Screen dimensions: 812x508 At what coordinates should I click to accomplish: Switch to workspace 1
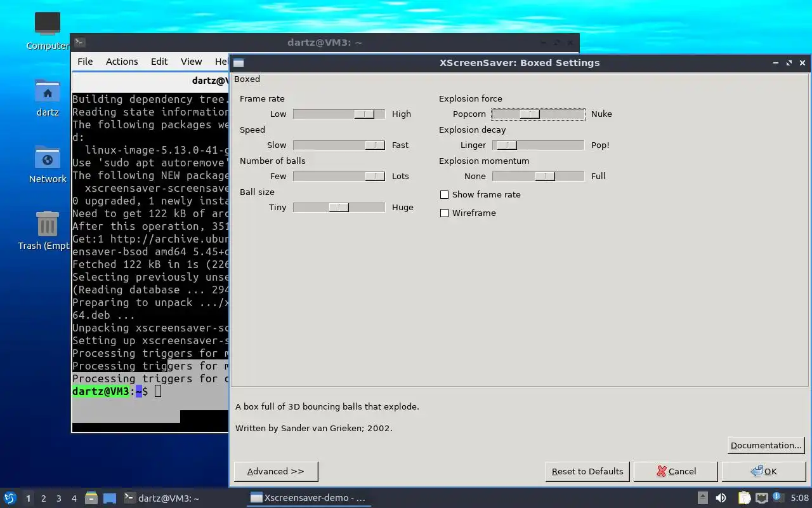(x=28, y=498)
